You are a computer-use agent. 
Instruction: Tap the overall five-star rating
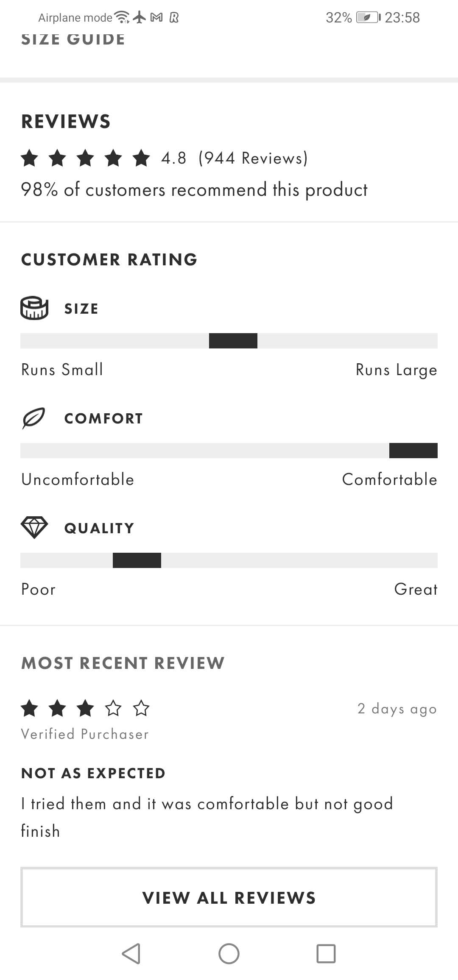click(x=85, y=158)
